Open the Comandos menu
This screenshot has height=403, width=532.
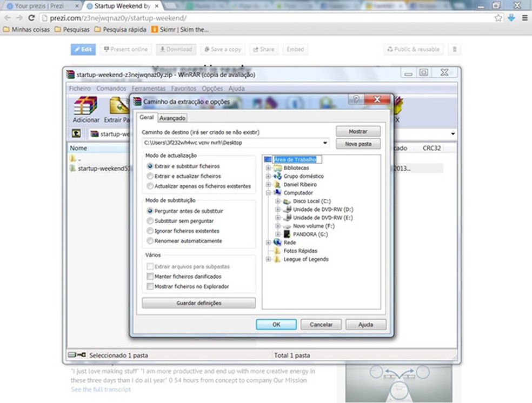tap(111, 89)
